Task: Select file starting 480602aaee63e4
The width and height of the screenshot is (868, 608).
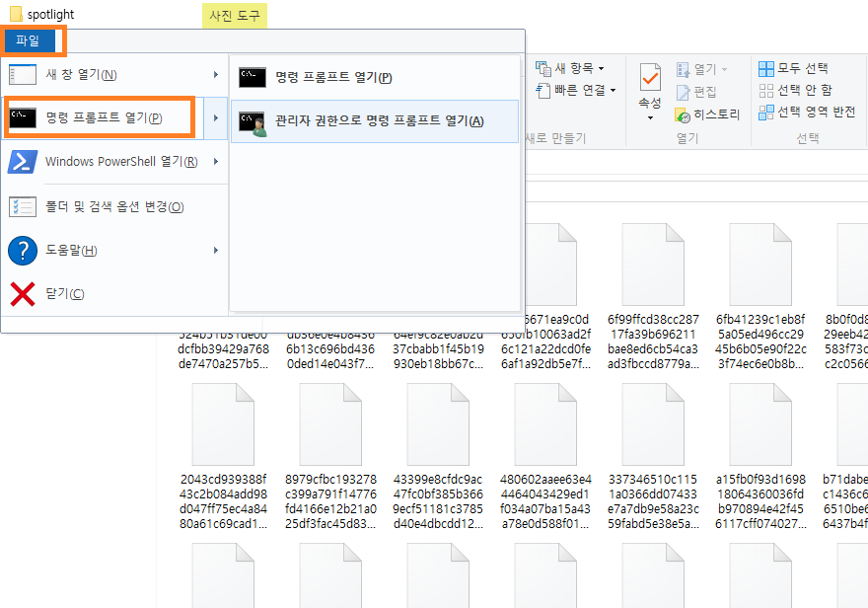Action: [x=545, y=456]
